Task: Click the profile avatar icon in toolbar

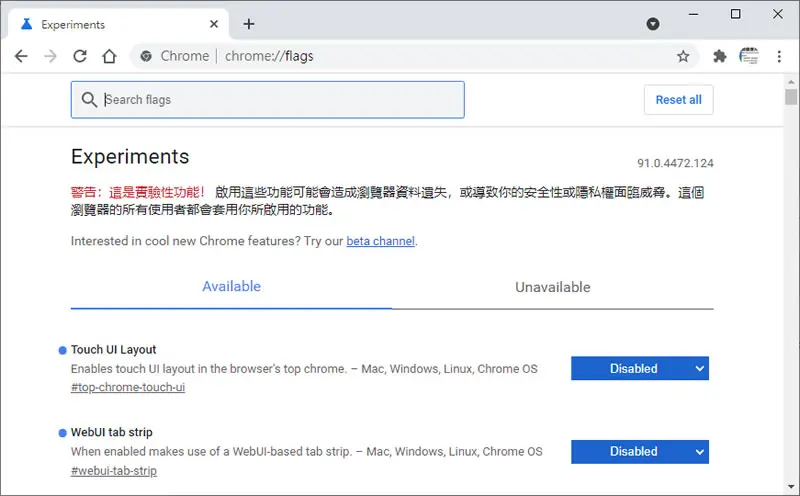Action: coord(748,56)
